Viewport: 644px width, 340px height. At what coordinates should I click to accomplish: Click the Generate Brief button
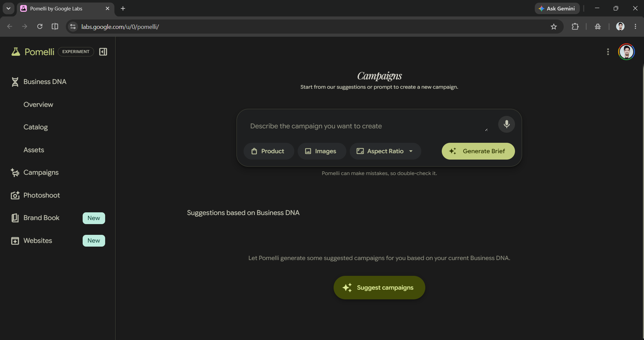click(478, 151)
